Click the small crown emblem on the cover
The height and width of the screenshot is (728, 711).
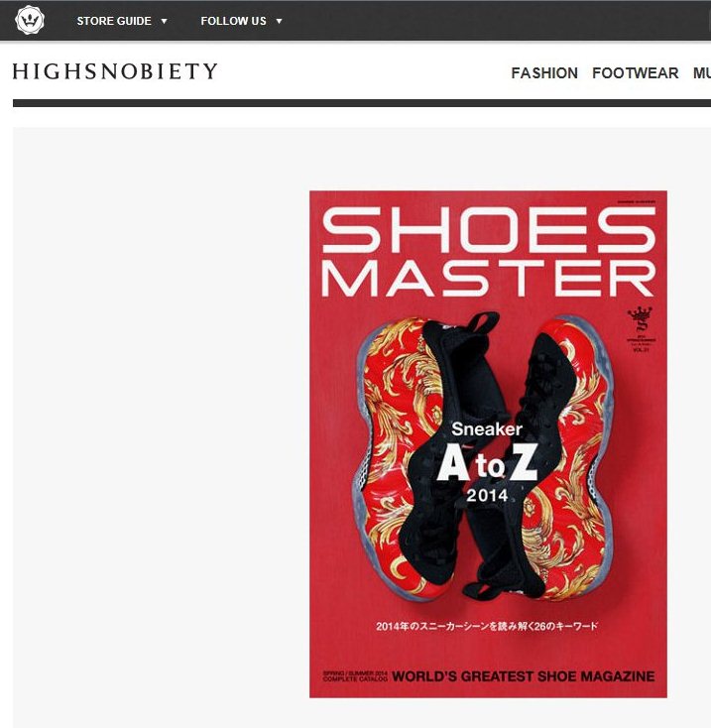pyautogui.click(x=641, y=329)
